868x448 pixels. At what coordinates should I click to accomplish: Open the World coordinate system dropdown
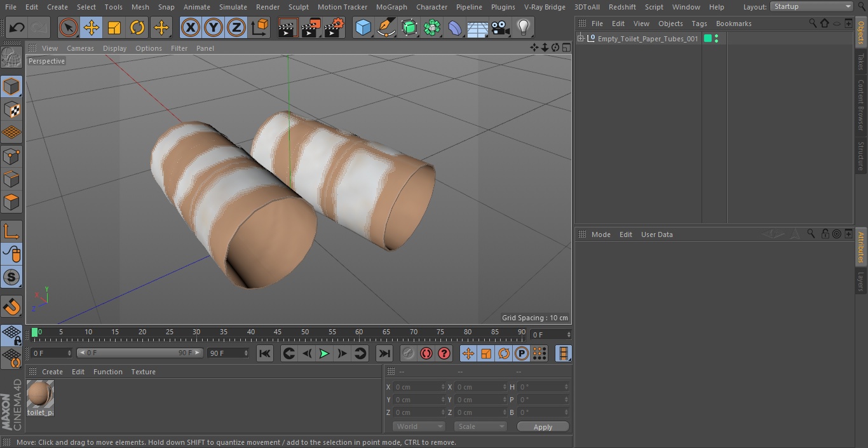418,426
